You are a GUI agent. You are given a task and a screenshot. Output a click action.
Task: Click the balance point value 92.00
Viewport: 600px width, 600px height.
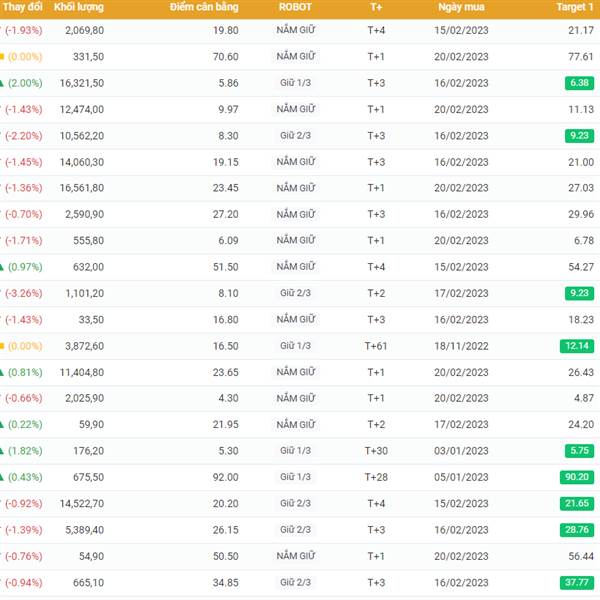click(225, 477)
